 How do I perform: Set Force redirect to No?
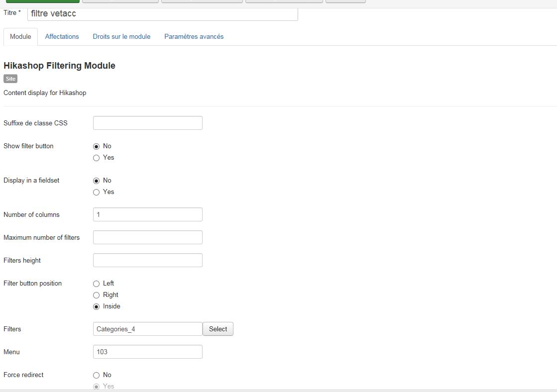tap(96, 375)
